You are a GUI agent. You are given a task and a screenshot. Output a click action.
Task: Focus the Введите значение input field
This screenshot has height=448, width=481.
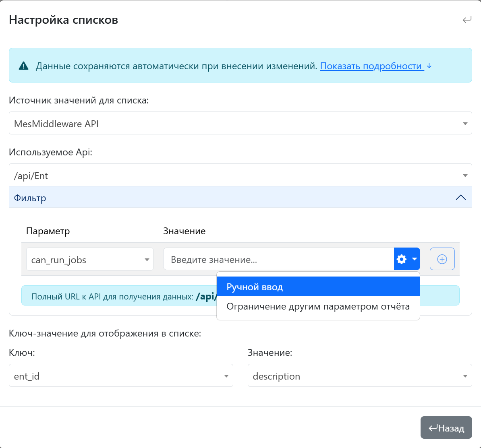[x=278, y=260]
